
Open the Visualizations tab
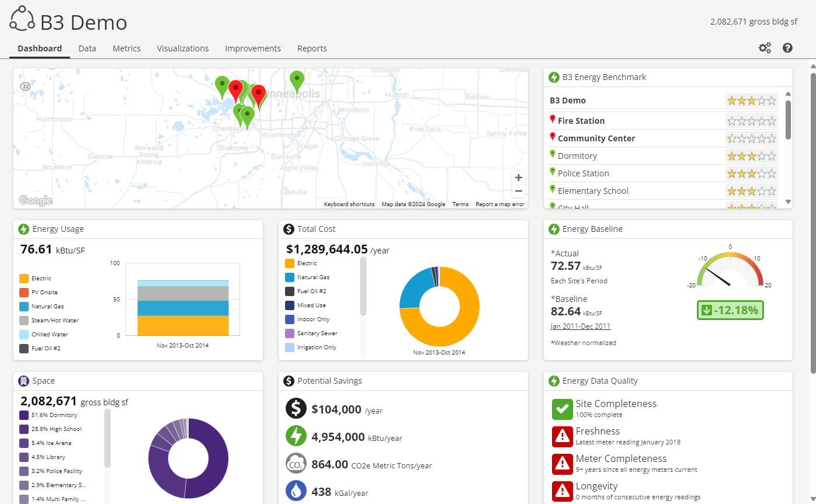tap(183, 48)
